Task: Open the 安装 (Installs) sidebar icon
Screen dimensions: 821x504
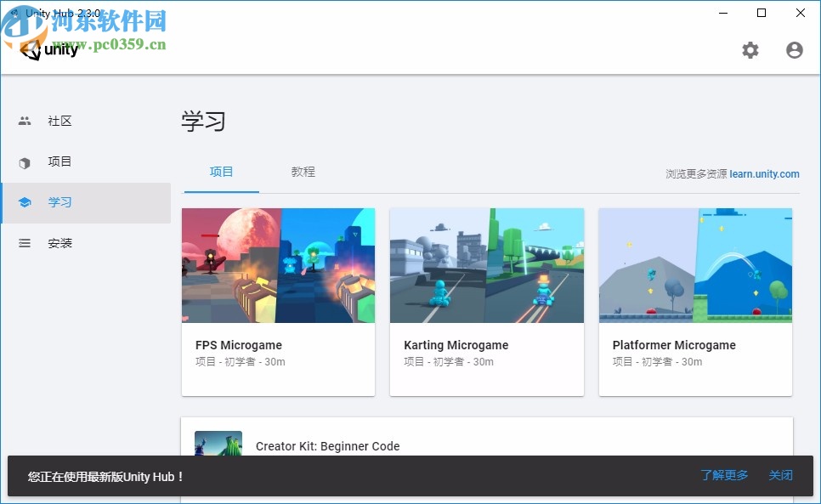Action: (x=24, y=243)
